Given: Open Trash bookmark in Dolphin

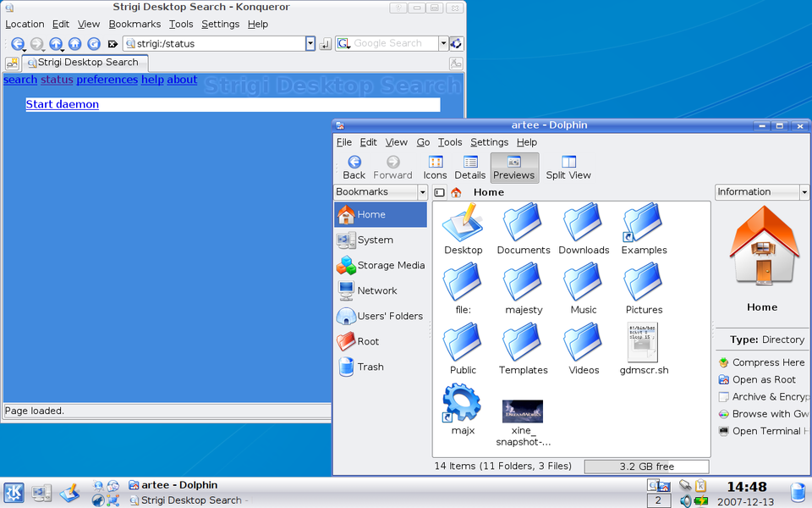Looking at the screenshot, I should (381, 367).
